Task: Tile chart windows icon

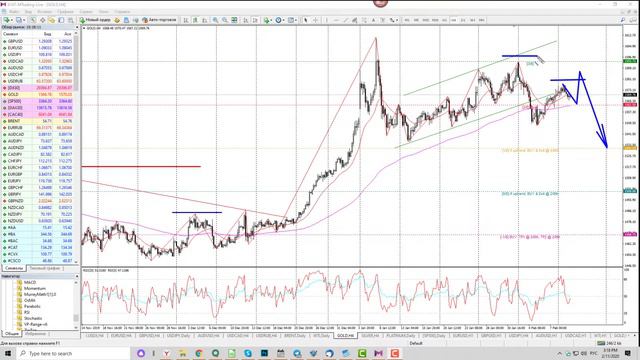Action: 234,20
